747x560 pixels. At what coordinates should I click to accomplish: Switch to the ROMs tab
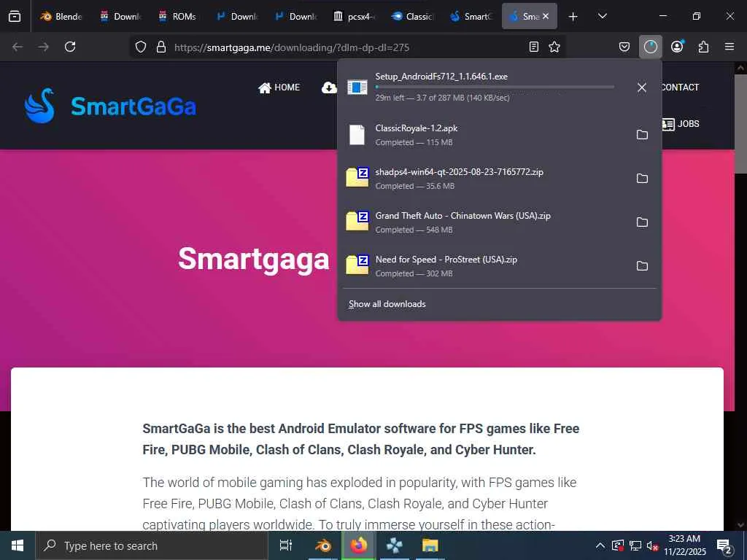click(x=178, y=16)
